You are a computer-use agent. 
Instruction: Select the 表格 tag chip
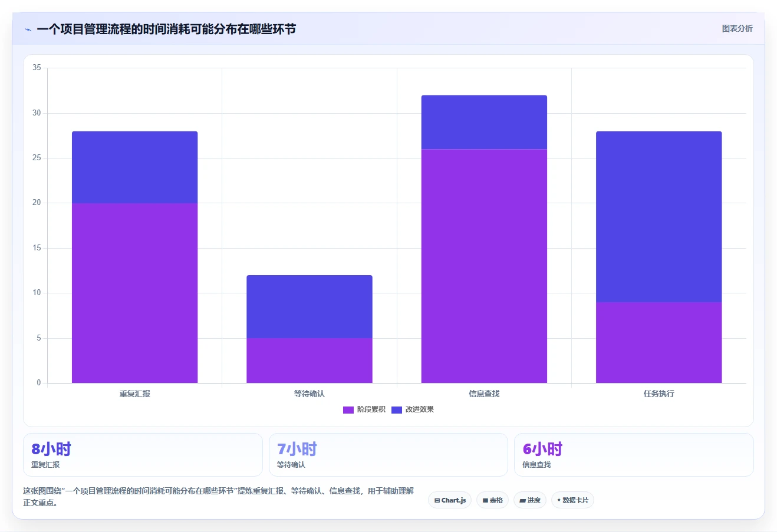click(x=492, y=500)
